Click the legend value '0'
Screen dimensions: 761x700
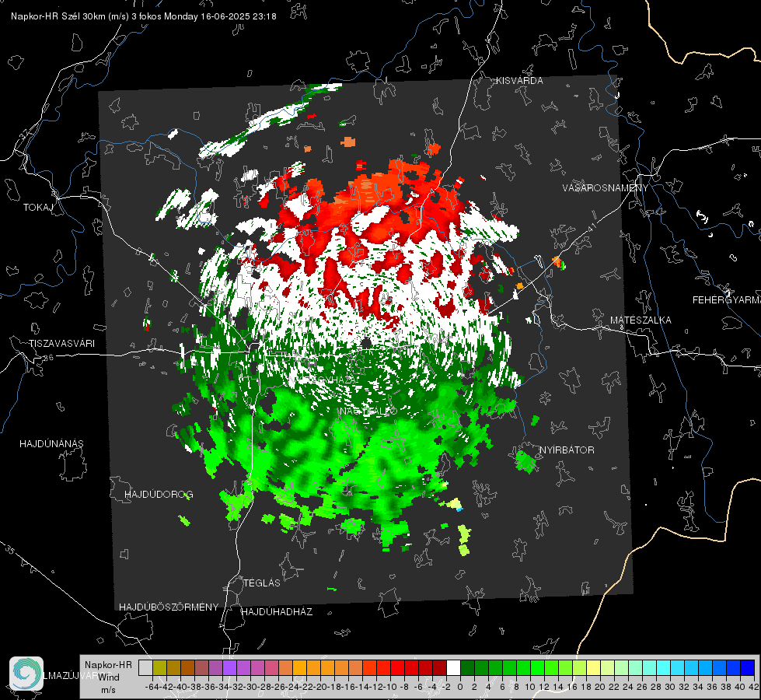[x=460, y=687]
